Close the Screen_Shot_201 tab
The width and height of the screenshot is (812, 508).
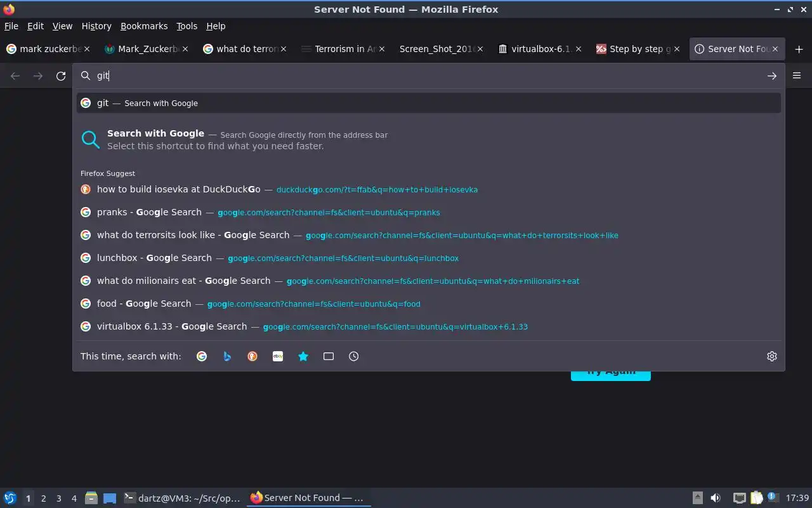(x=480, y=49)
